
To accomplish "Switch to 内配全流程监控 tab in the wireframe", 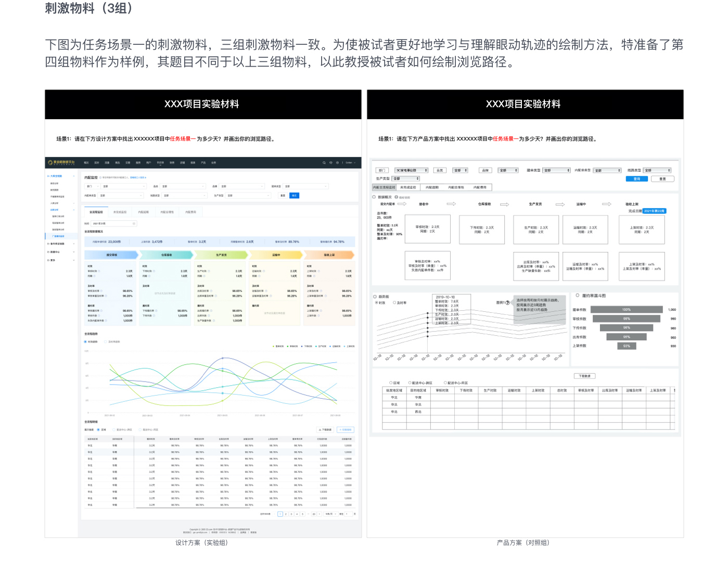I will 384,187.
